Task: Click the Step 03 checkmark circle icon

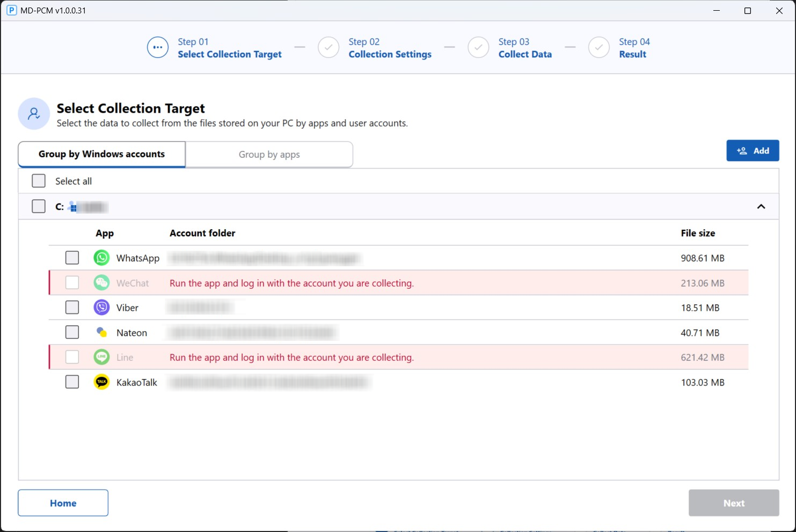Action: coord(478,48)
